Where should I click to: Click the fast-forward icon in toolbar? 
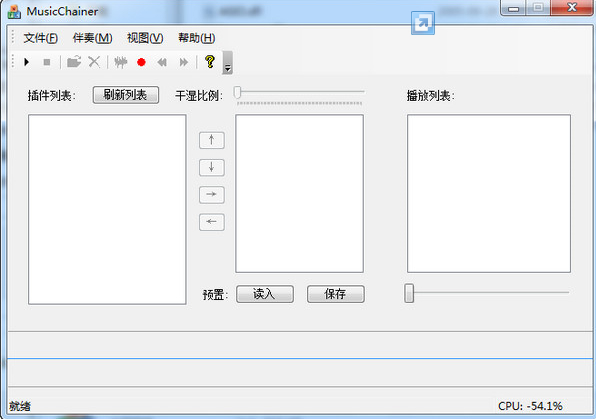pyautogui.click(x=184, y=62)
